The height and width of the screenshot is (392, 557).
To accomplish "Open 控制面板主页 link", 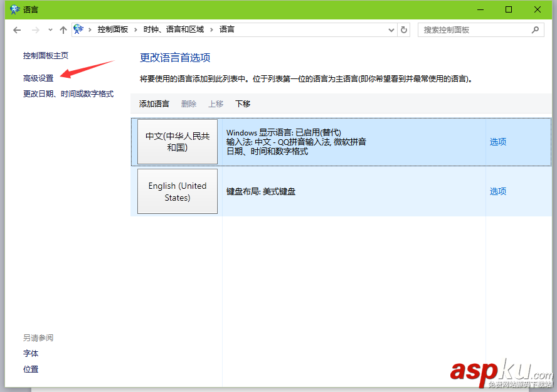I will 45,56.
